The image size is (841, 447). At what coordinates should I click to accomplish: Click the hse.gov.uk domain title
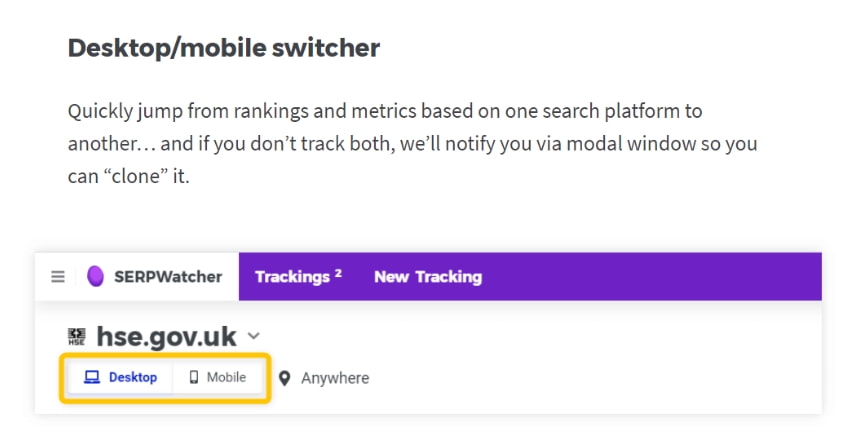coord(168,337)
